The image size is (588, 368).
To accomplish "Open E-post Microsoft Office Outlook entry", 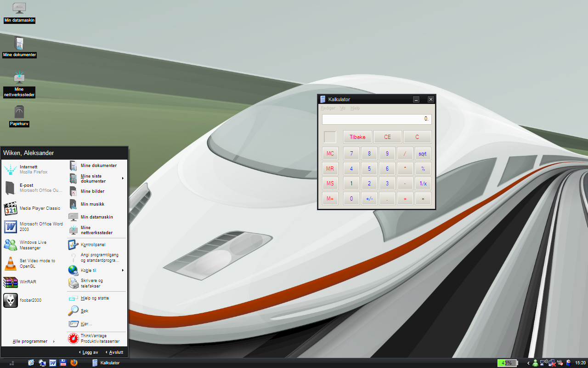I will [x=34, y=188].
